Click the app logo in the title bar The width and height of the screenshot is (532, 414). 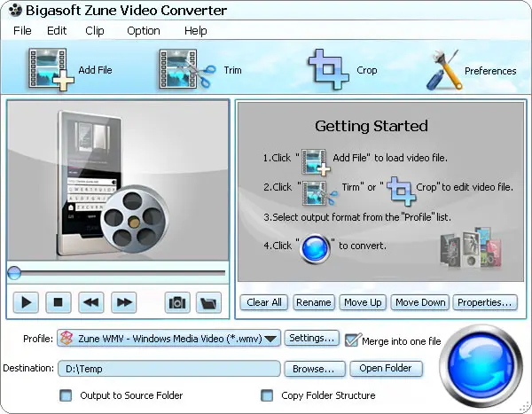[15, 11]
